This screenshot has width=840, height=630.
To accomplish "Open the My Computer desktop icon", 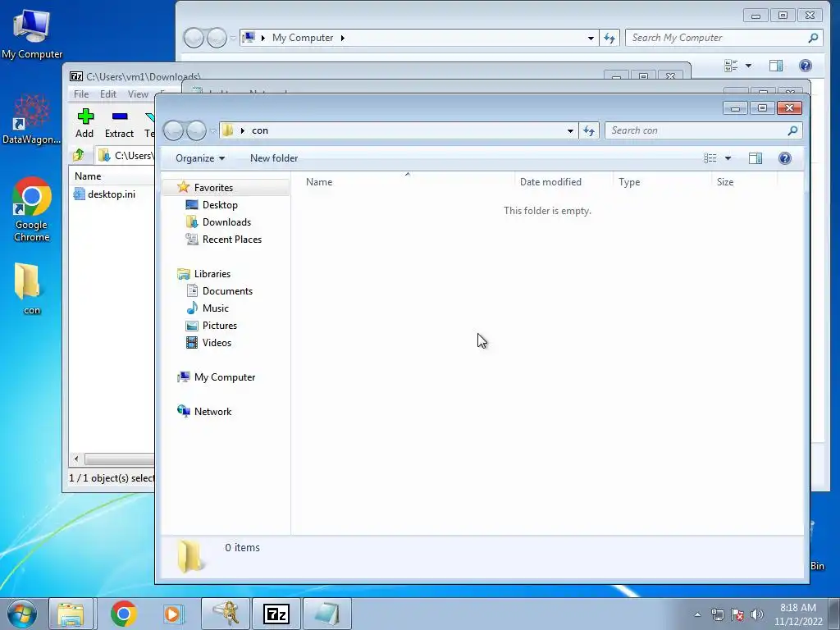I will 32,33.
